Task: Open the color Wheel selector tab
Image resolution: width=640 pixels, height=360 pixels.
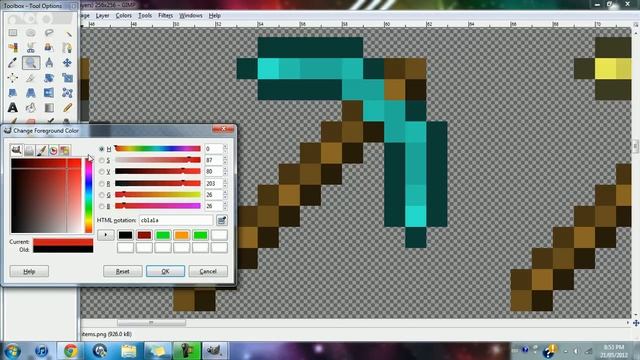Action: pos(53,150)
